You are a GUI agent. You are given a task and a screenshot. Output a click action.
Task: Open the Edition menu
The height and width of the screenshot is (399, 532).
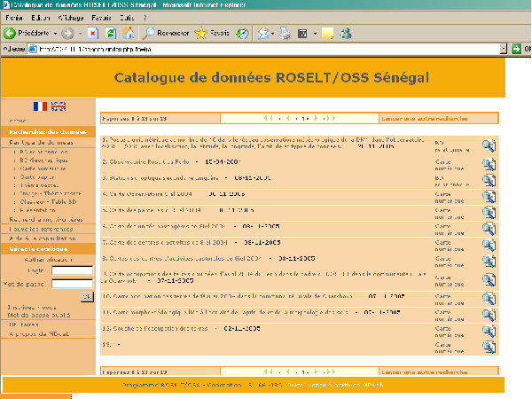pyautogui.click(x=41, y=18)
